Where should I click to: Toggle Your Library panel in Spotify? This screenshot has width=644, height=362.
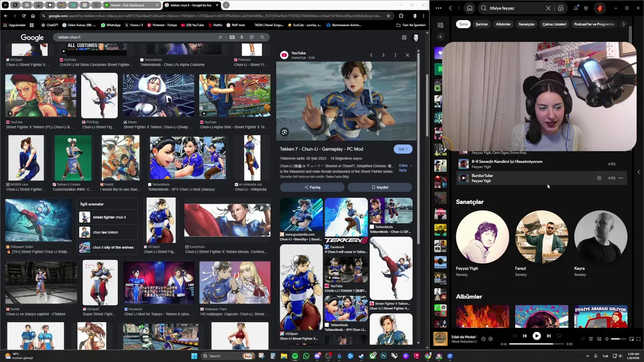[x=440, y=25]
